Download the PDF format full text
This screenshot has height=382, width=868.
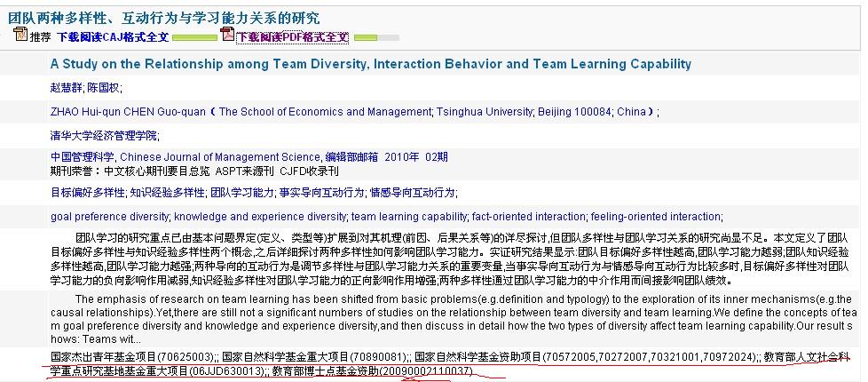point(292,37)
